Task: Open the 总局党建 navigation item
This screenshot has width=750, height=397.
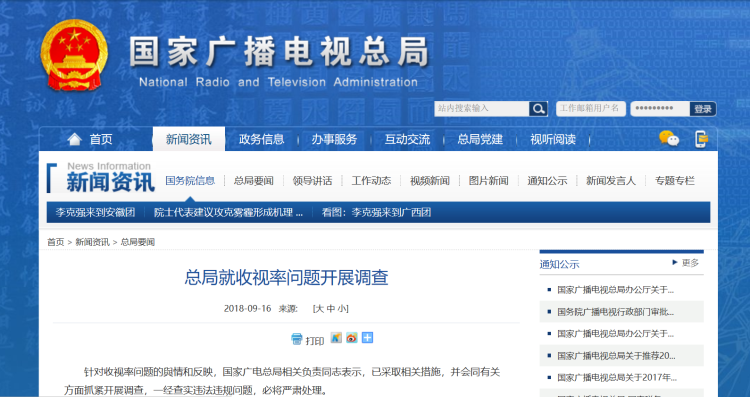Action: pyautogui.click(x=480, y=139)
